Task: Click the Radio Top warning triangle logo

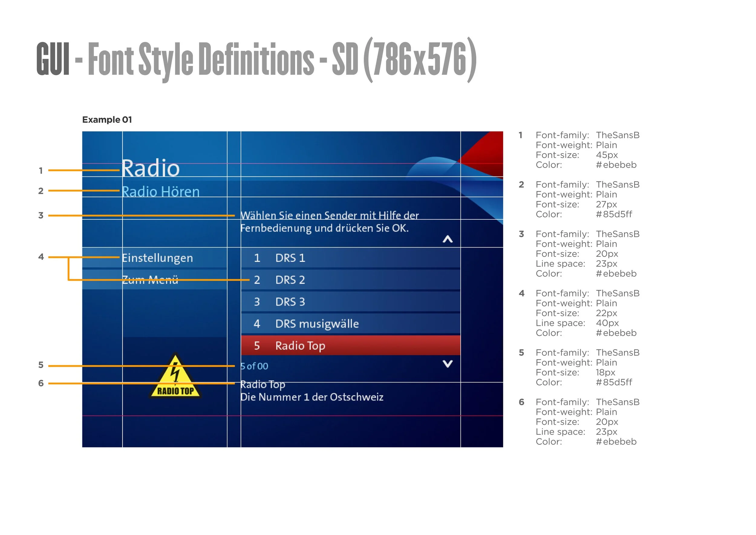Action: (175, 377)
